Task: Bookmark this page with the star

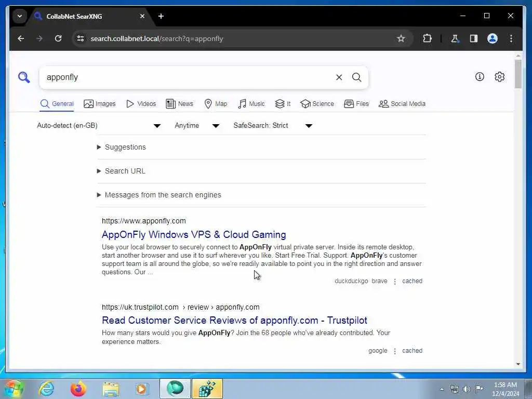Action: click(x=401, y=38)
